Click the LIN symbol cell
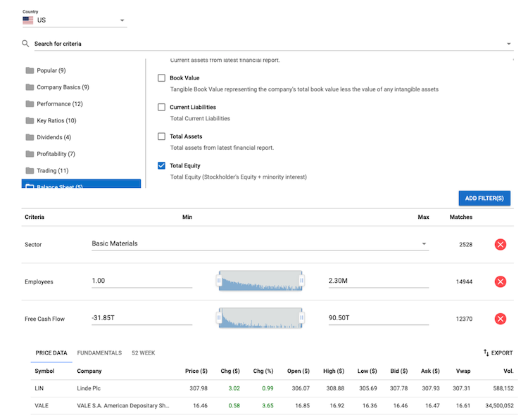The height and width of the screenshot is (420, 528). [x=39, y=388]
